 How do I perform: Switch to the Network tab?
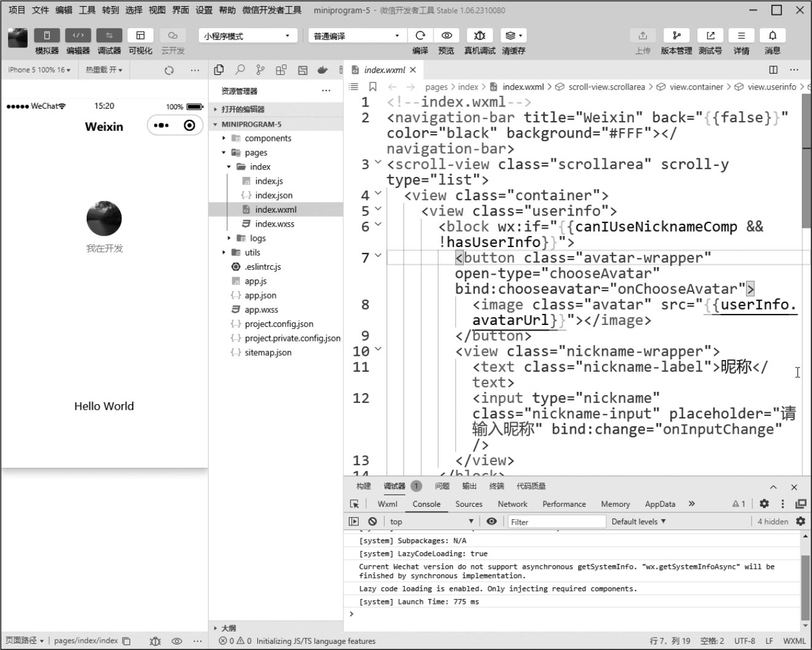pos(512,504)
